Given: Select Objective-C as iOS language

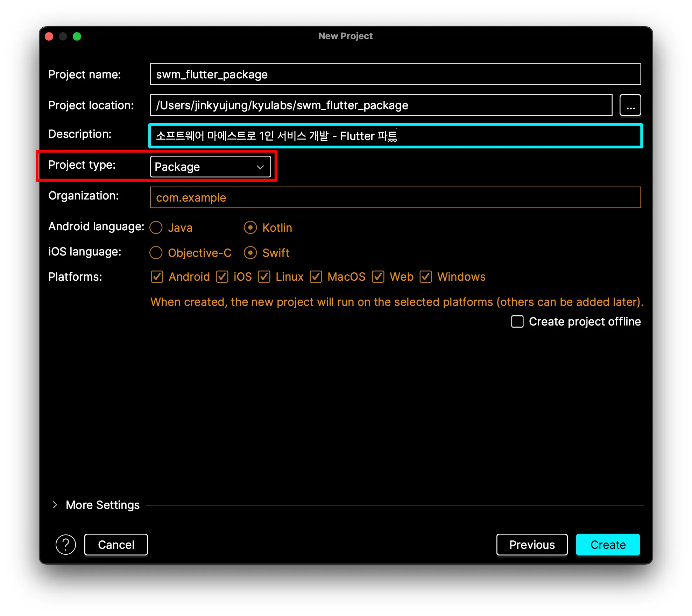Looking at the screenshot, I should pyautogui.click(x=156, y=253).
